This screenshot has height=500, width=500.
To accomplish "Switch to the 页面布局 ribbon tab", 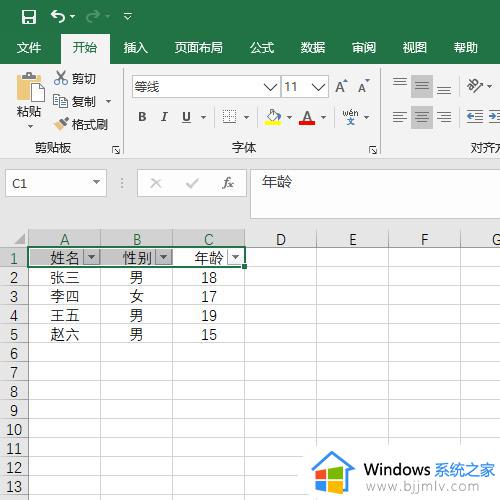I will click(x=198, y=47).
